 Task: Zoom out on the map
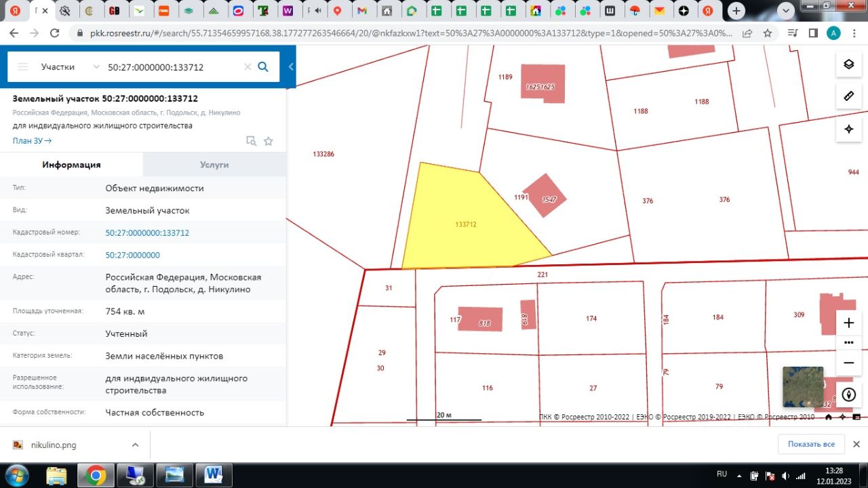pyautogui.click(x=848, y=363)
